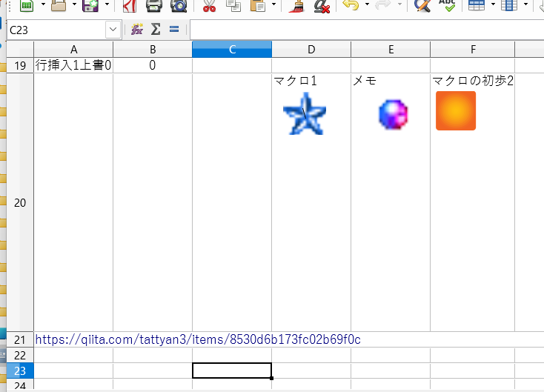Screen dimensions: 544x392
Task: Expand the Save dropdown arrow
Action: pyautogui.click(x=107, y=4)
